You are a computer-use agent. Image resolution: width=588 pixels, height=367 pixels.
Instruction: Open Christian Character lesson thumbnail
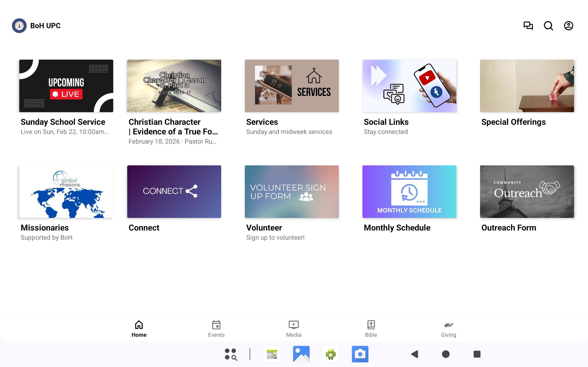(174, 86)
